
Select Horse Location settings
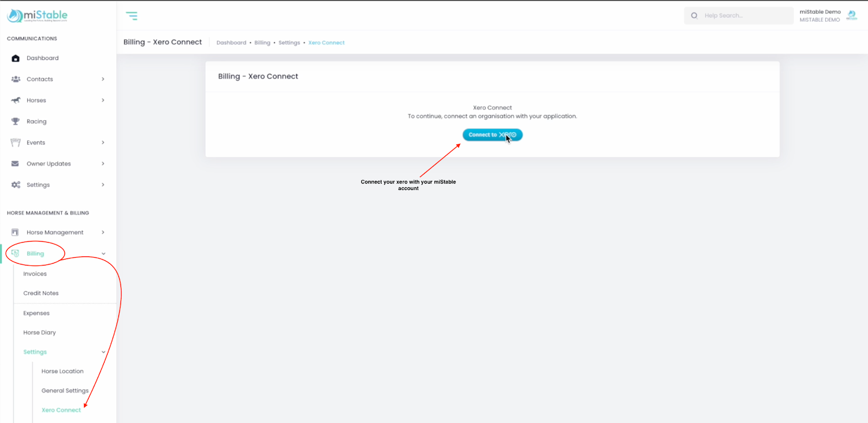[x=62, y=371]
